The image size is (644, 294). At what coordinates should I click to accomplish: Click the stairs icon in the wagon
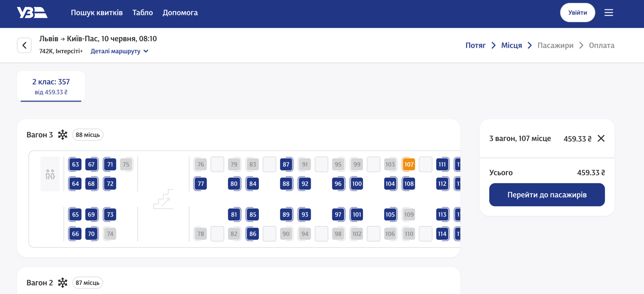[x=163, y=199]
